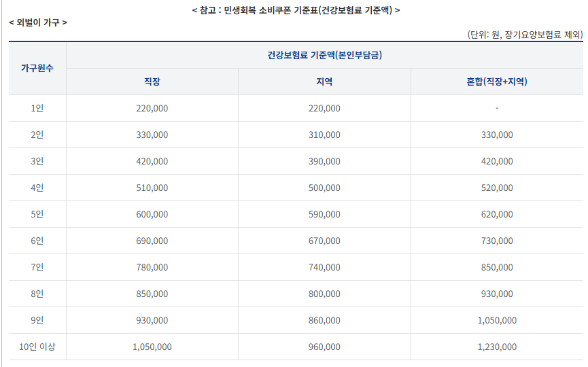The height and width of the screenshot is (367, 588).
Task: Click the 4인 row label
Action: pyautogui.click(x=37, y=188)
